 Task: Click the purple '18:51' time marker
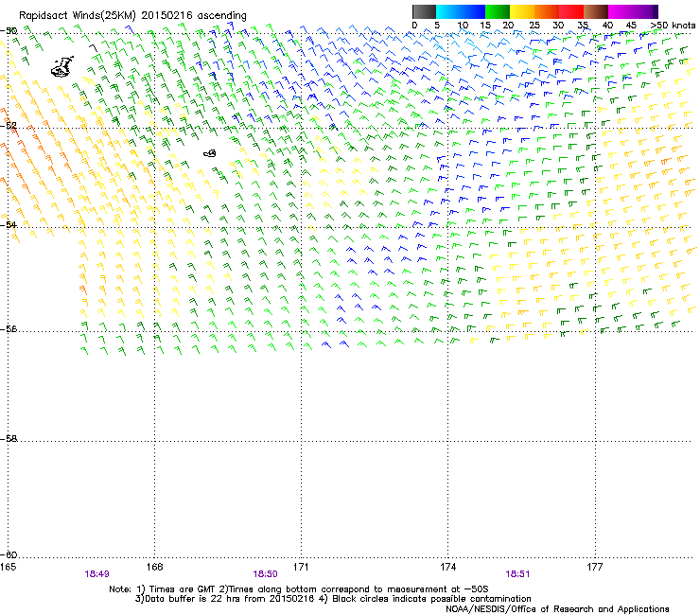tap(517, 574)
